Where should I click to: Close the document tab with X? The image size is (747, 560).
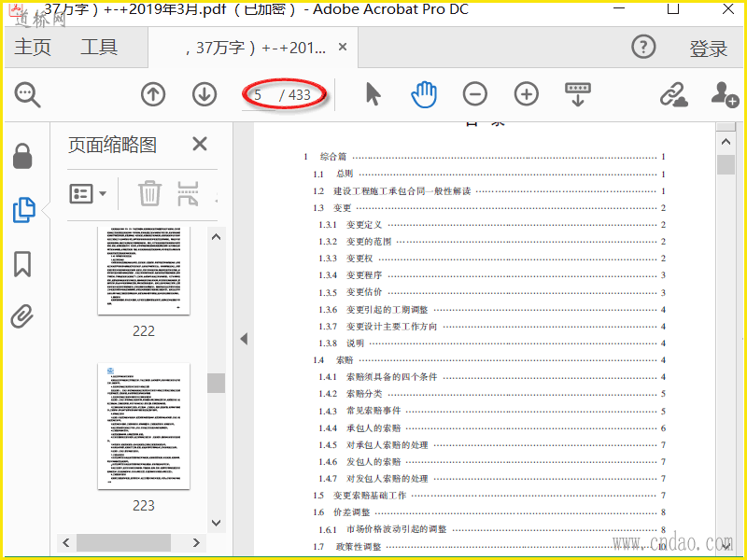343,48
